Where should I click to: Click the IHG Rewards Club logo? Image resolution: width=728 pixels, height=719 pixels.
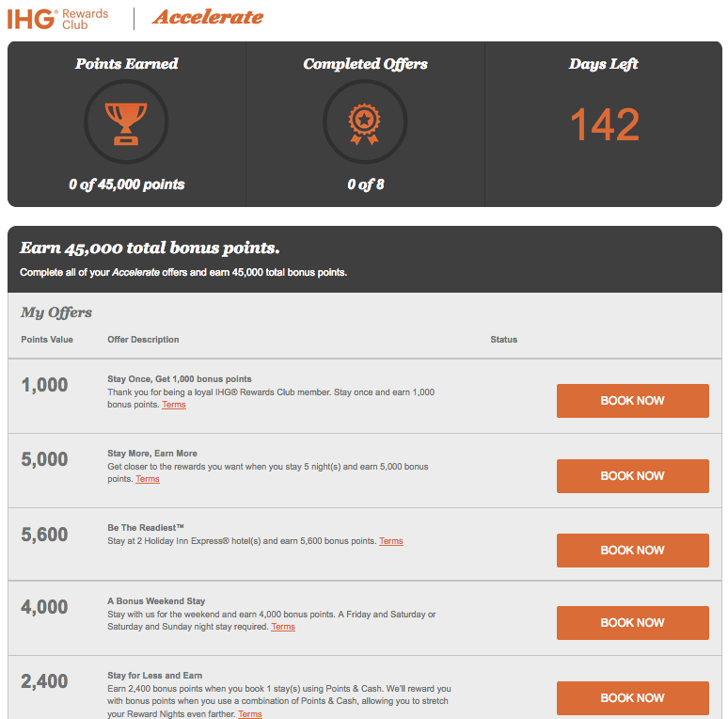[x=58, y=19]
